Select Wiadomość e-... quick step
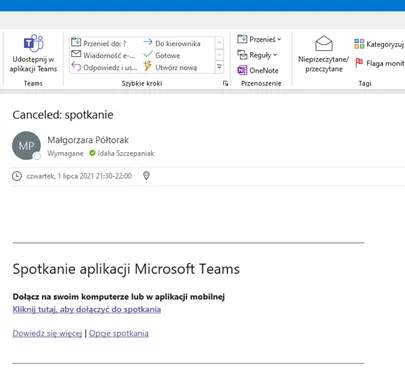Image resolution: width=405 pixels, height=378 pixels. click(x=103, y=55)
